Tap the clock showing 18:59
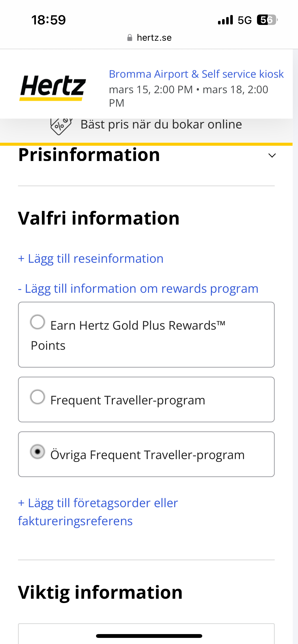This screenshot has height=644, width=298. point(48,20)
